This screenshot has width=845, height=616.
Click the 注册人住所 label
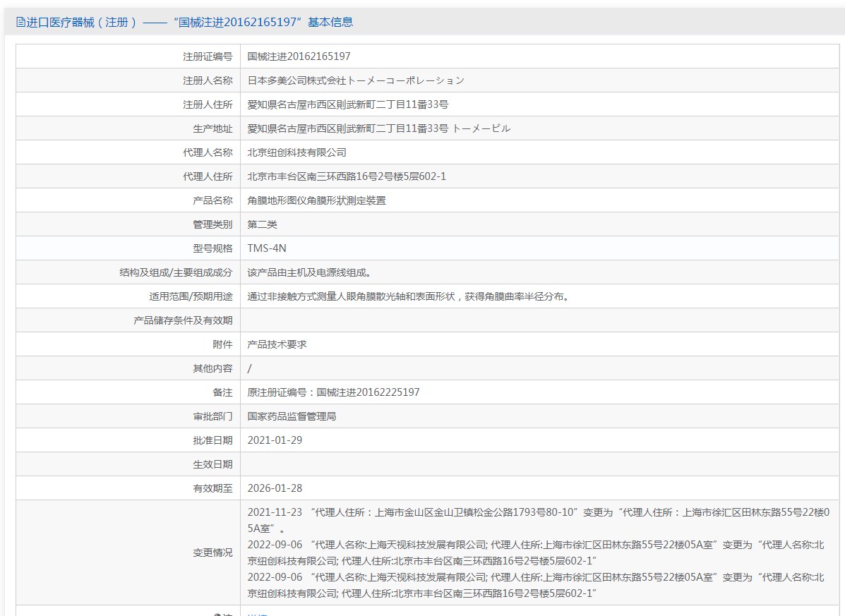[x=208, y=104]
